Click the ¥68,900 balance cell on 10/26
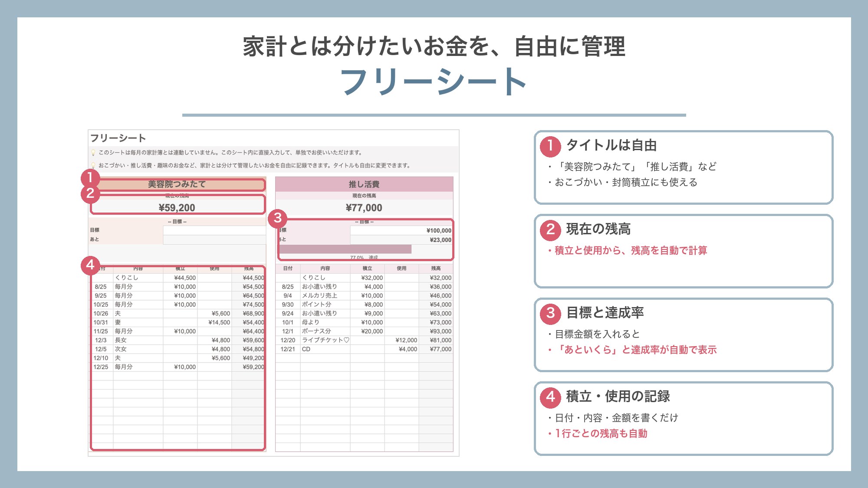Screen dimensions: 868x488 tap(249, 313)
